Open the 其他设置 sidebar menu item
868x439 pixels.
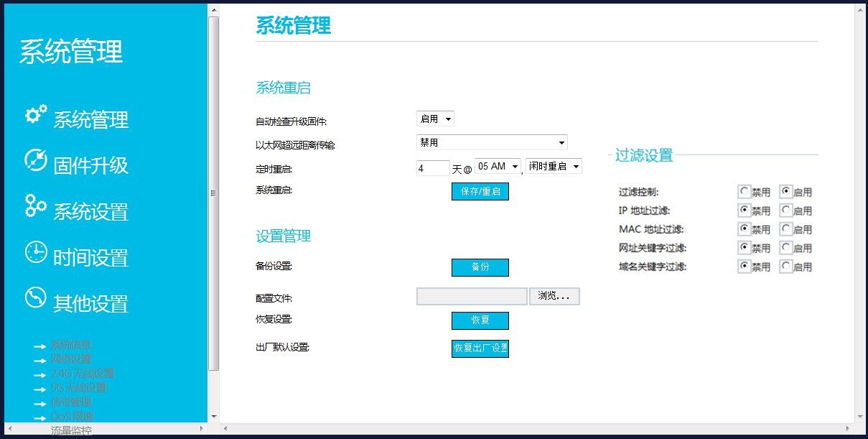click(x=90, y=303)
